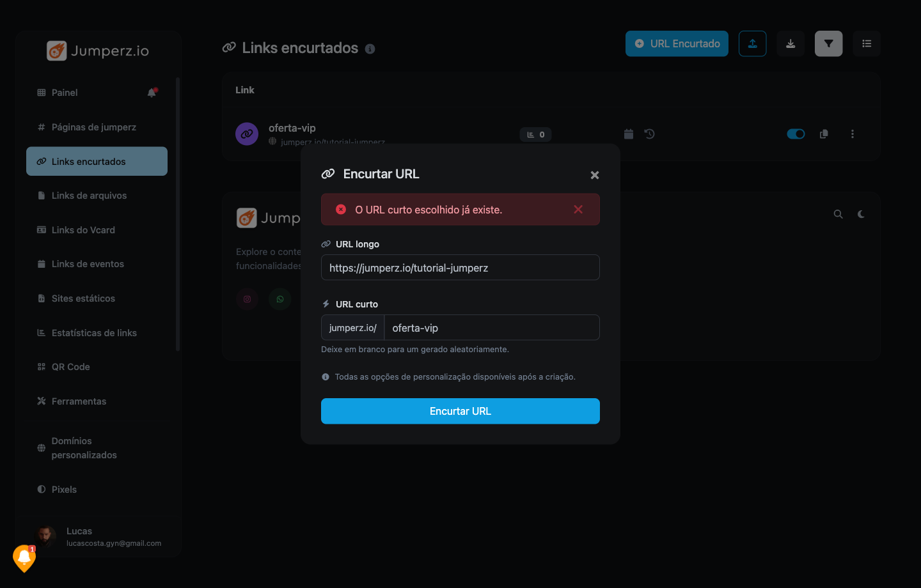Toggle dark mode moon icon in preview
Image resolution: width=921 pixels, height=588 pixels.
coord(861,214)
